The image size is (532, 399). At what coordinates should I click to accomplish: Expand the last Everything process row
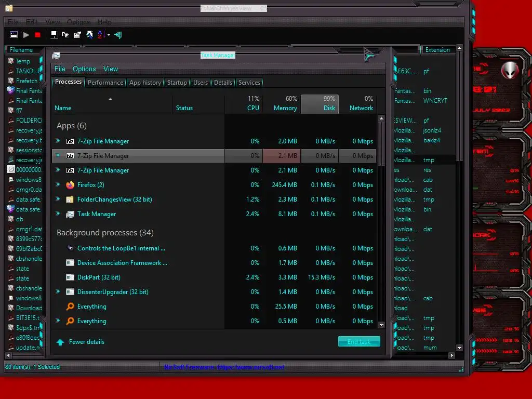point(58,321)
